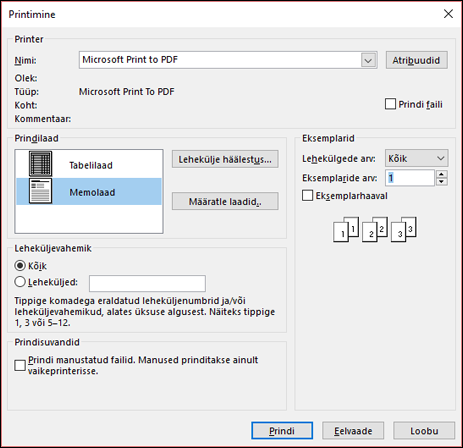Close the Printimine dialog

click(448, 14)
